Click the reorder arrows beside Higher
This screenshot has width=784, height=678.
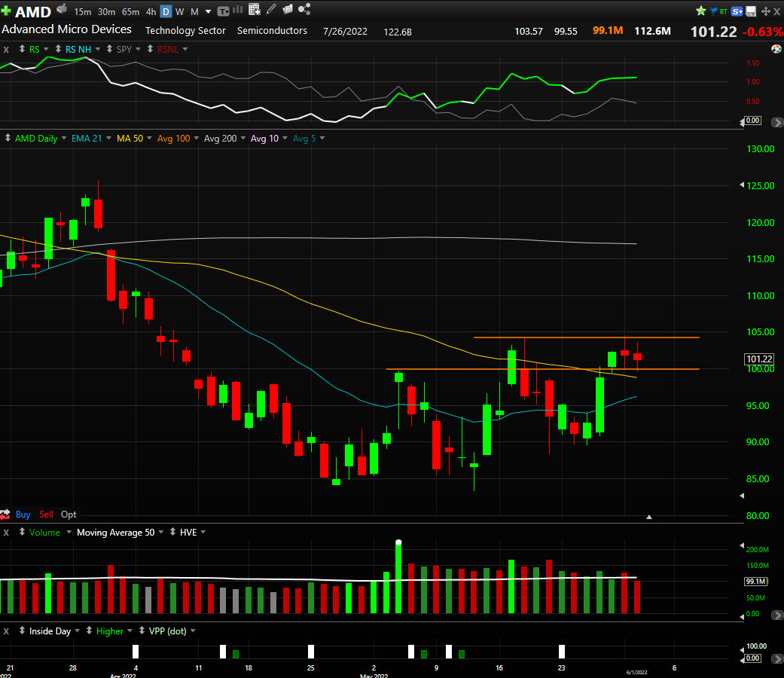[89, 631]
